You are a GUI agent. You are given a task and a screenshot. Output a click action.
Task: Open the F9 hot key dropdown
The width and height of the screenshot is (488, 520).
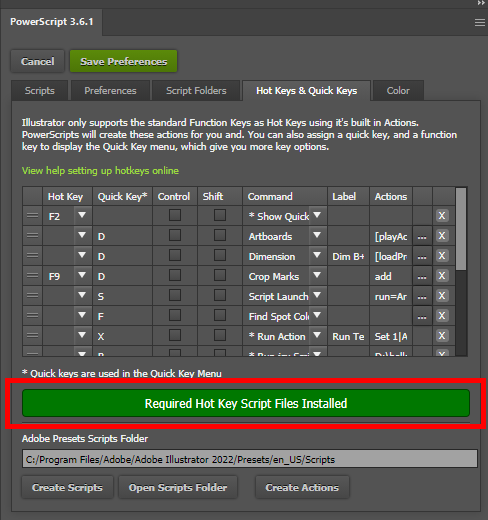click(x=82, y=275)
